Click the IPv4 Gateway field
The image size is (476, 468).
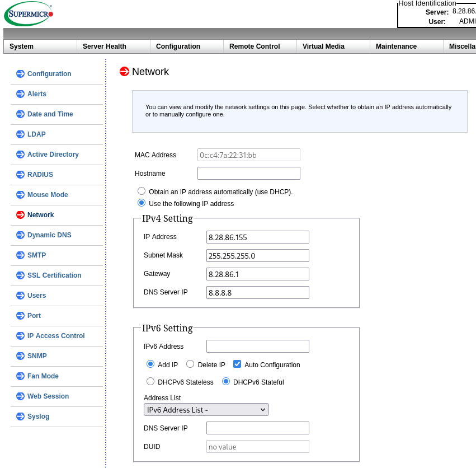click(258, 274)
